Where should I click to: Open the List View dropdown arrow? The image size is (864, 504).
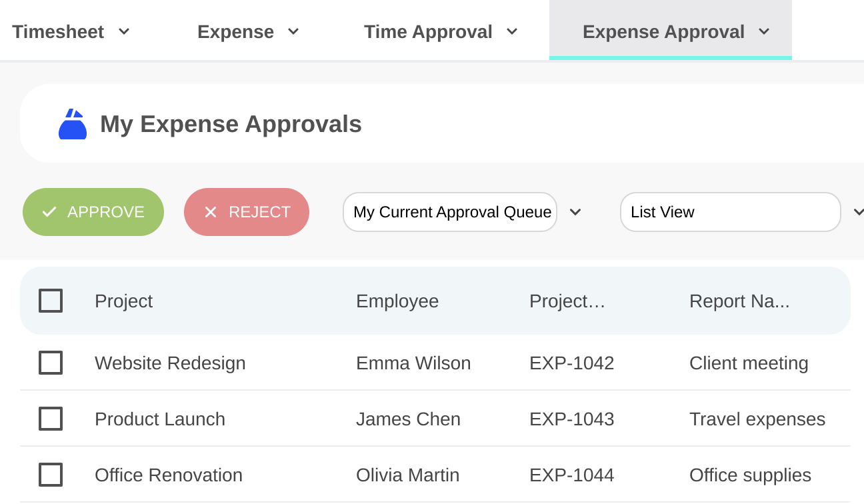point(858,212)
